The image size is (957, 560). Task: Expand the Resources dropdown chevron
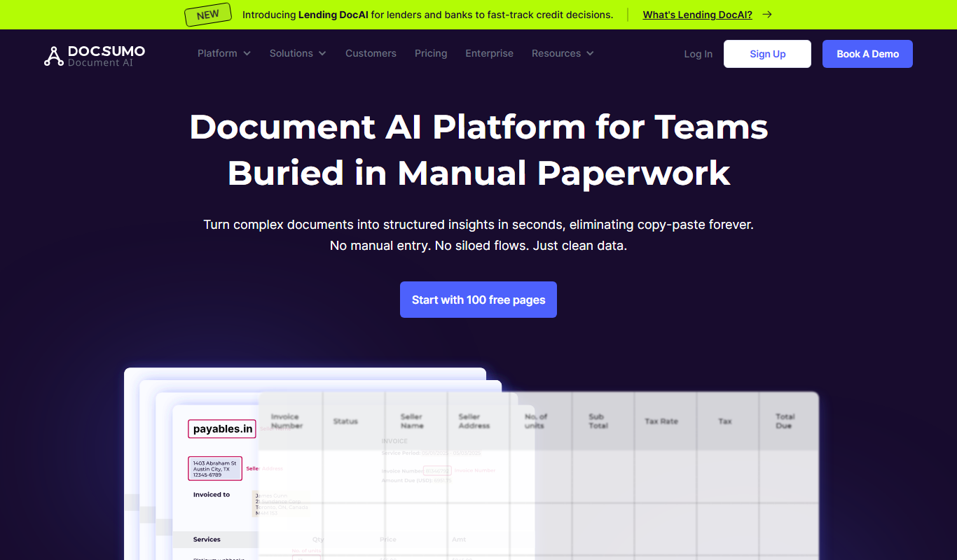tap(590, 54)
